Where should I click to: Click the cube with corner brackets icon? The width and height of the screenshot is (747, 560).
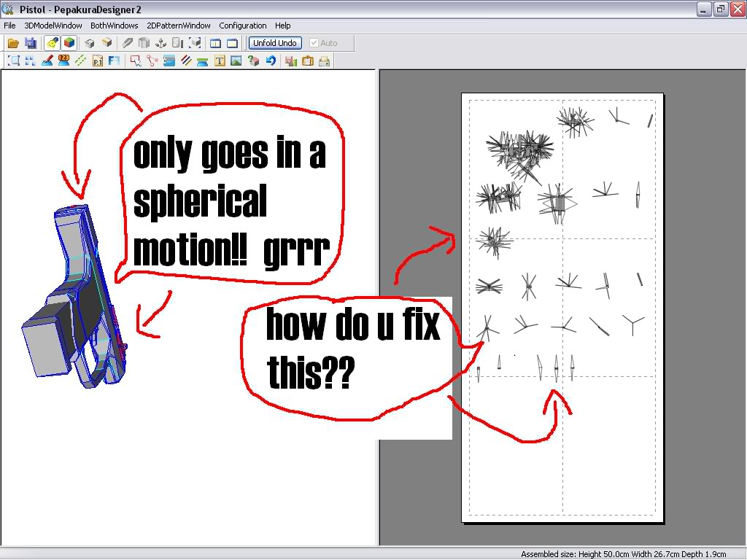tap(195, 43)
